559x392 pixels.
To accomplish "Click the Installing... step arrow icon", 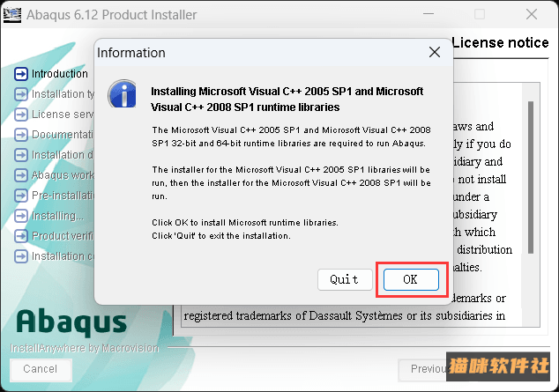I will point(21,216).
